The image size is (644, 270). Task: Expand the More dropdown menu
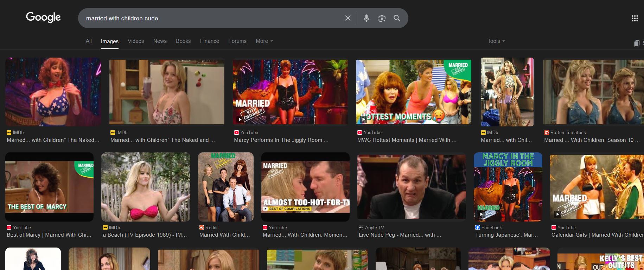[x=264, y=41]
